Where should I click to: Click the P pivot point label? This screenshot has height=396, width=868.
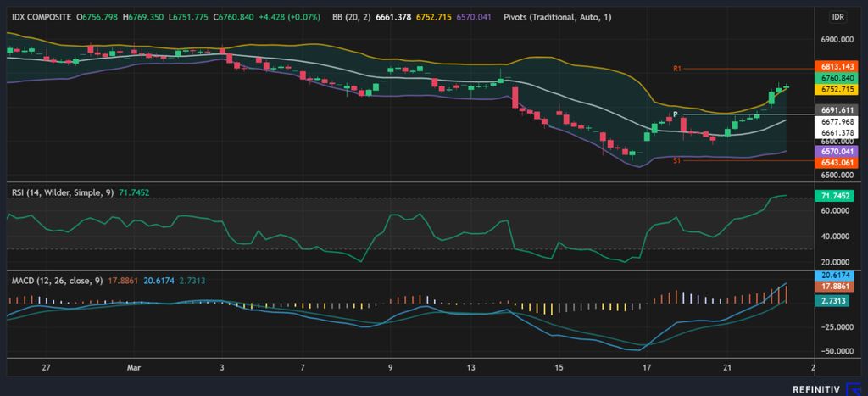tap(676, 114)
